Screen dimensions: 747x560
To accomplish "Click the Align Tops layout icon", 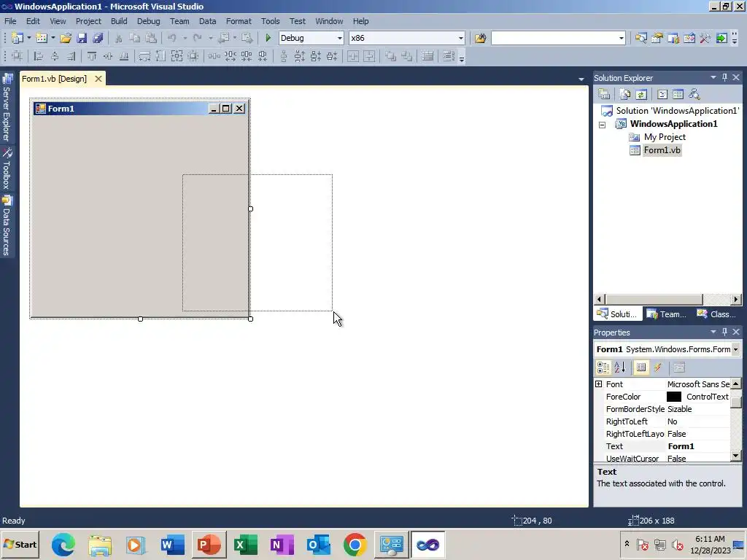I will tap(92, 56).
